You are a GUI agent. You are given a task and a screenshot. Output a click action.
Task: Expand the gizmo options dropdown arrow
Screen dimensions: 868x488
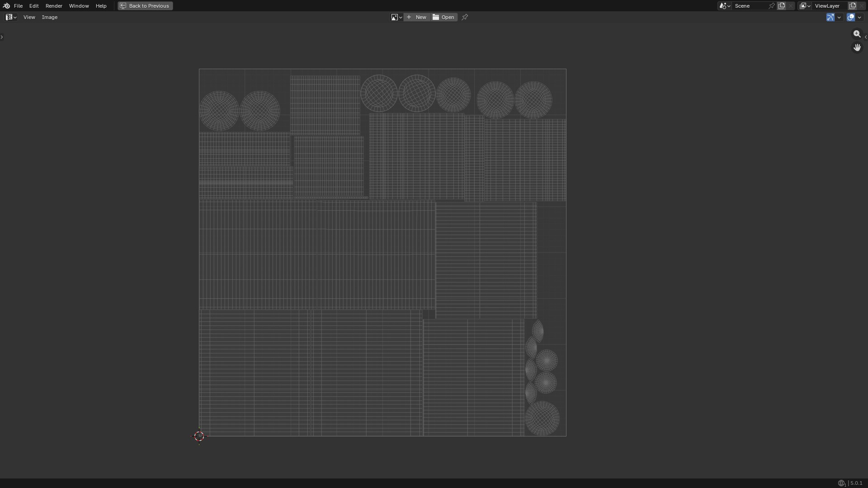[839, 17]
